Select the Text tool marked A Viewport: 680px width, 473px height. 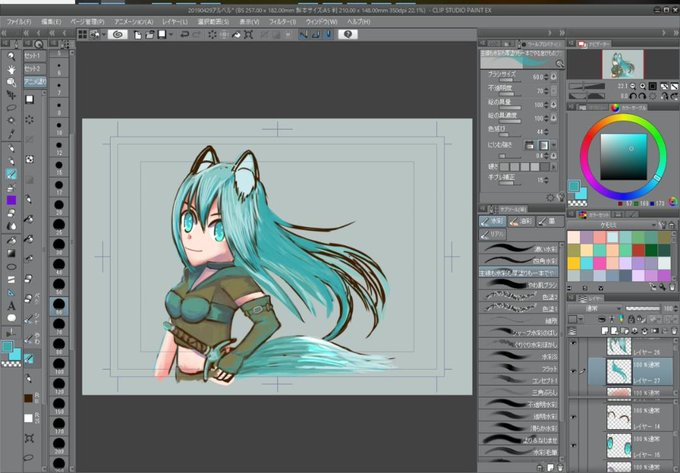click(11, 306)
